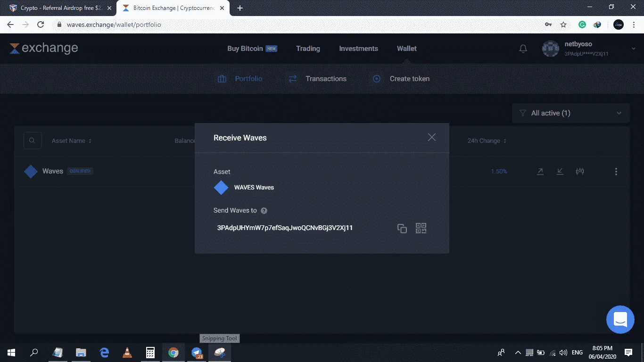Open the Create token tab
This screenshot has width=644, height=362.
tap(401, 79)
